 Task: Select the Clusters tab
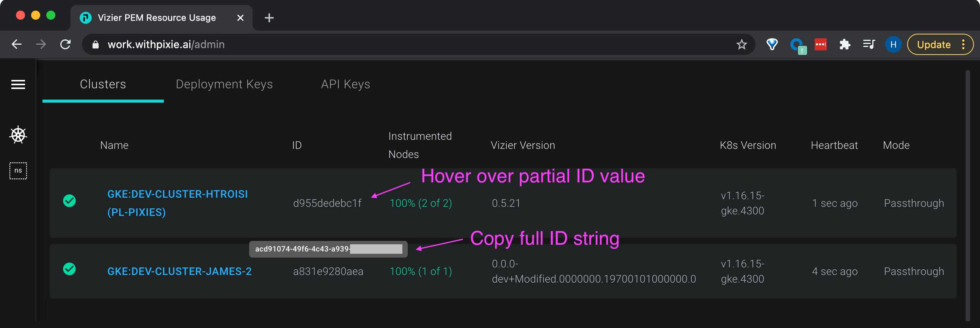103,84
